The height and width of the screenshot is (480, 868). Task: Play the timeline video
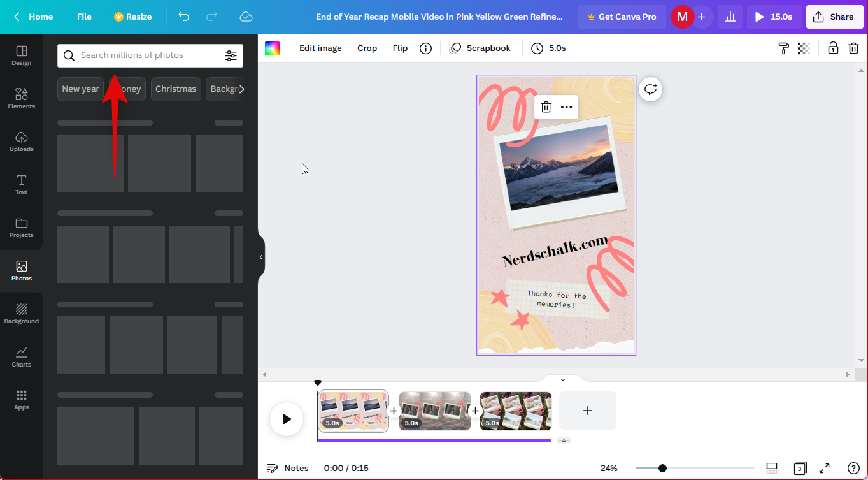click(x=287, y=419)
